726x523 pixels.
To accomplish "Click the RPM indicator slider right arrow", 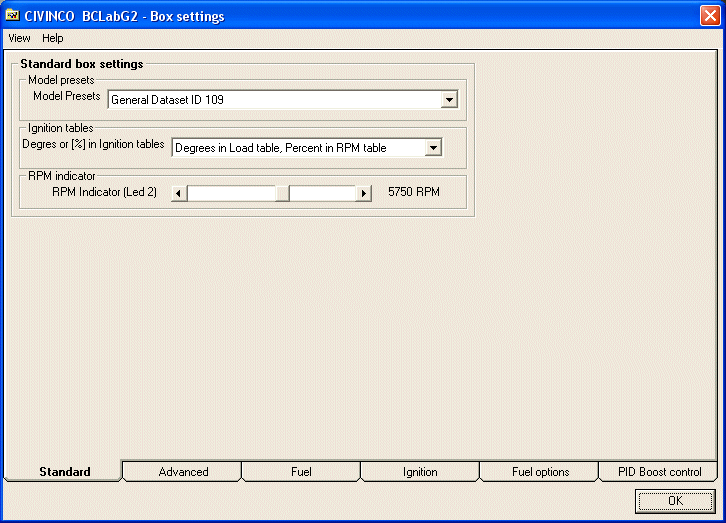I will coord(363,193).
